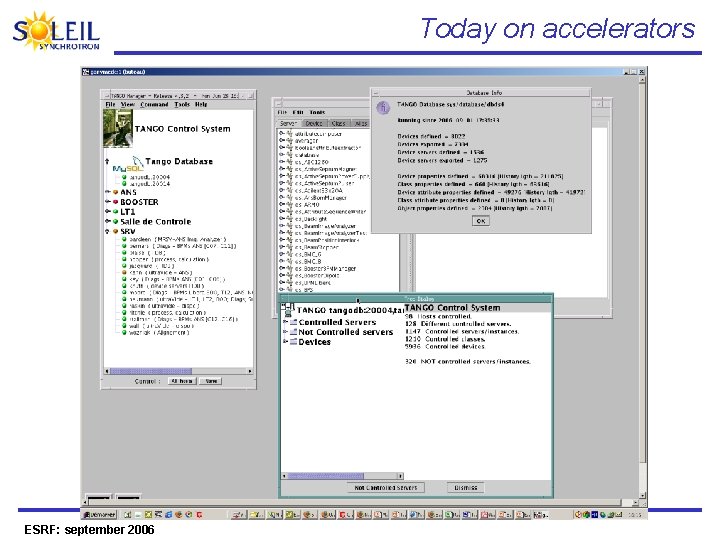
Task: Click the ANS orange status LED
Action: (115, 192)
